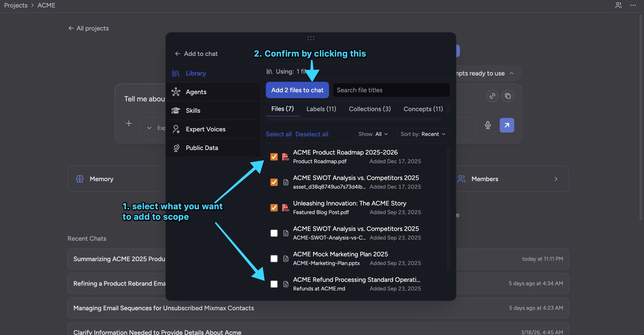Click the Memory brain icon
644x335 pixels.
point(80,179)
